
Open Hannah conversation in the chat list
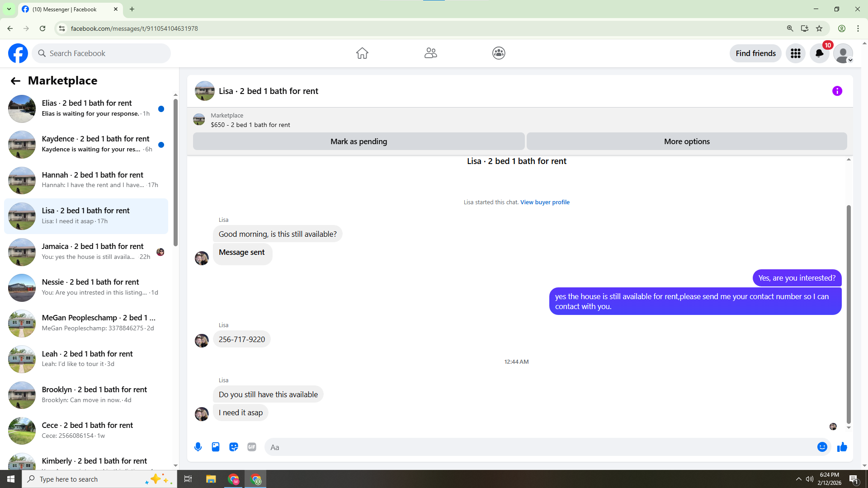(86, 180)
